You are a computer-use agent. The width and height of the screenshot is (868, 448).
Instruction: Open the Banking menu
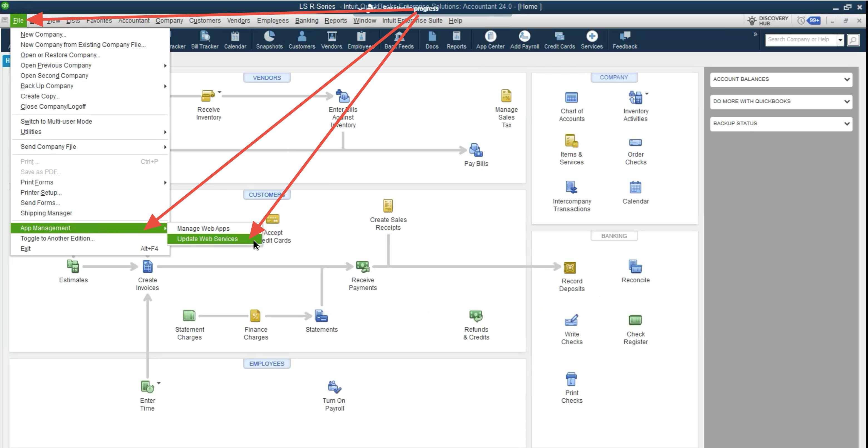point(306,21)
